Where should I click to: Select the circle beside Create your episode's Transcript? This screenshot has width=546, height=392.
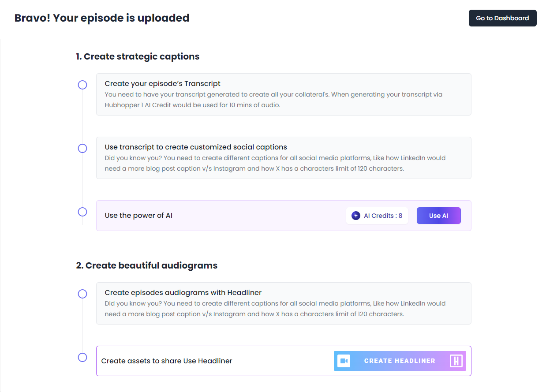pyautogui.click(x=82, y=85)
